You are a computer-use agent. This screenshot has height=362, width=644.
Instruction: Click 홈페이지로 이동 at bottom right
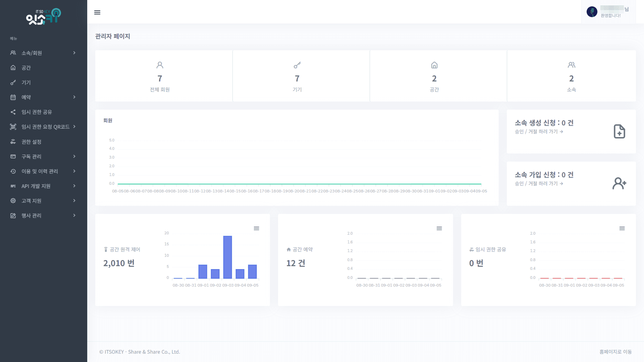pos(616,352)
